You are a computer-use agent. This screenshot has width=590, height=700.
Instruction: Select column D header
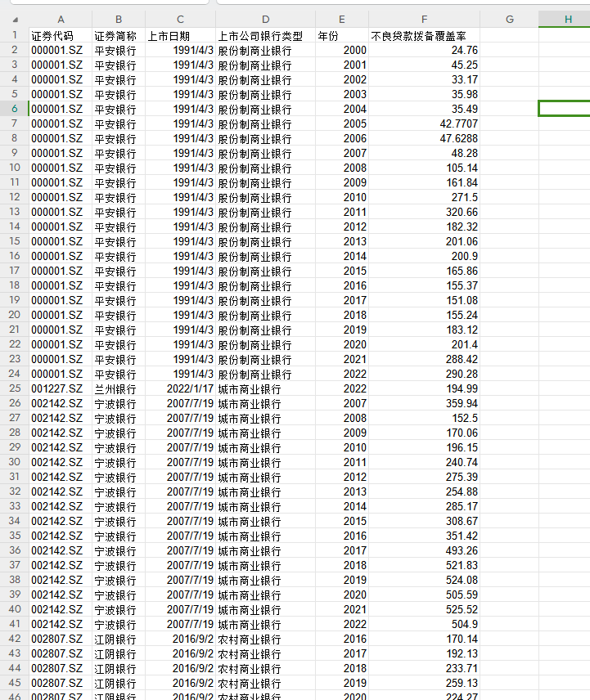(x=265, y=19)
